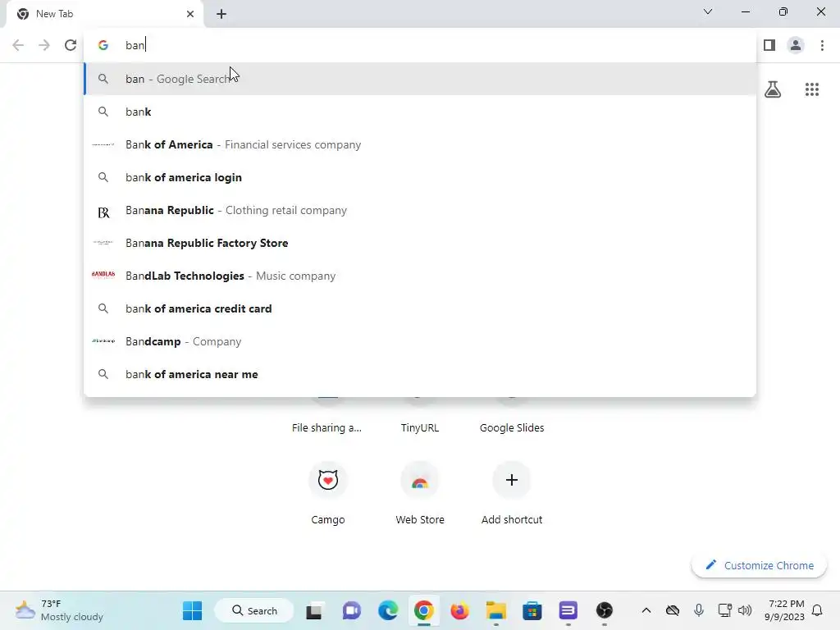Open the File sharing shortcut label

[x=326, y=427]
